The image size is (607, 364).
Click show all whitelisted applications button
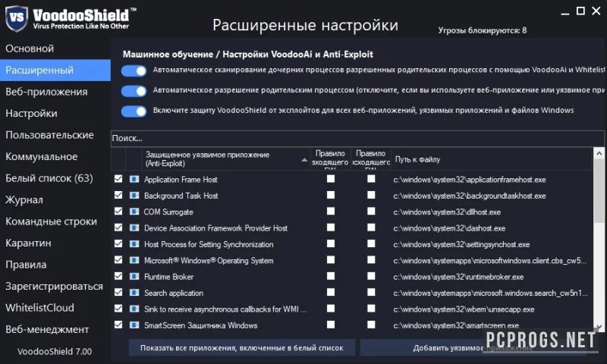(241, 348)
